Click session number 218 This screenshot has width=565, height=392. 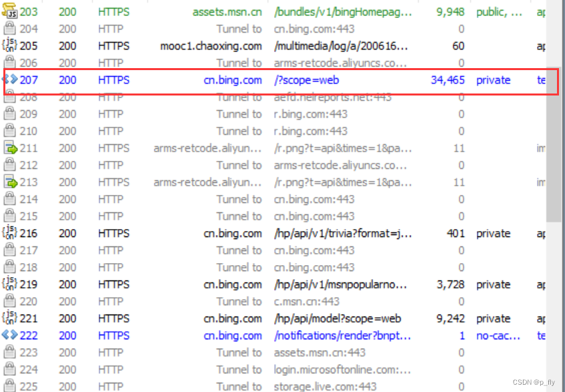(29, 267)
